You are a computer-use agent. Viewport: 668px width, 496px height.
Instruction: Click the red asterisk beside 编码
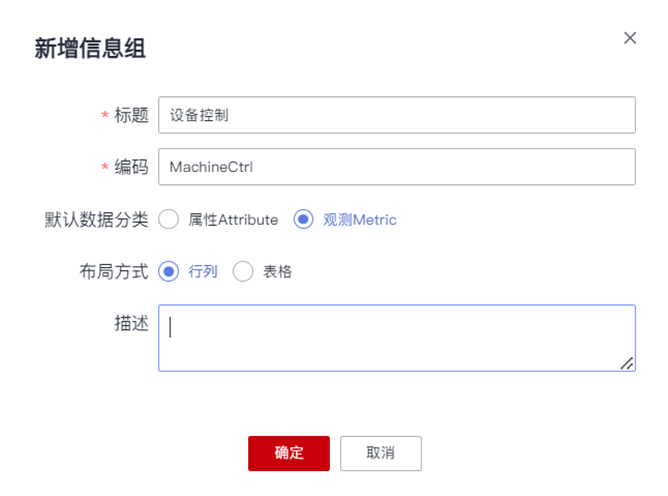click(105, 168)
